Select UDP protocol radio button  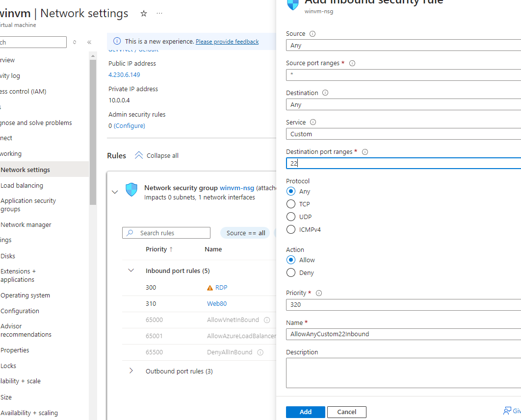coord(291,217)
